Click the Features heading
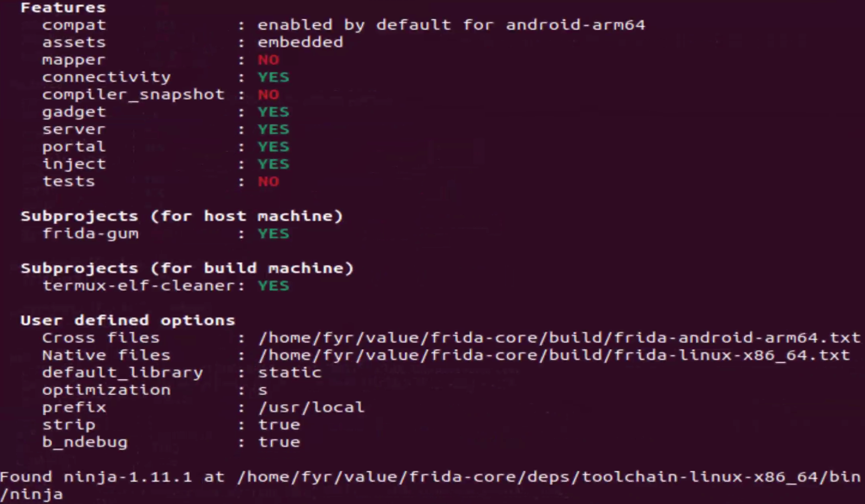The image size is (865, 504). [x=63, y=8]
